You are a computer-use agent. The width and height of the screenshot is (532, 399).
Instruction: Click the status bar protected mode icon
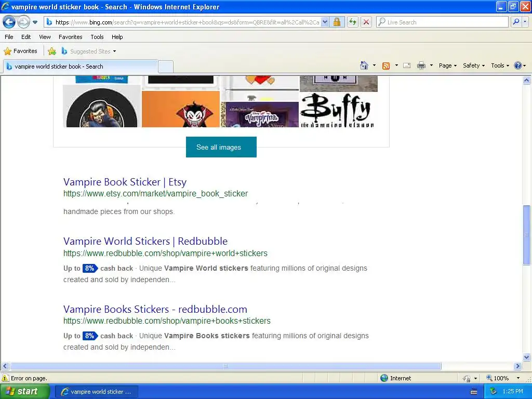pyautogui.click(x=467, y=378)
